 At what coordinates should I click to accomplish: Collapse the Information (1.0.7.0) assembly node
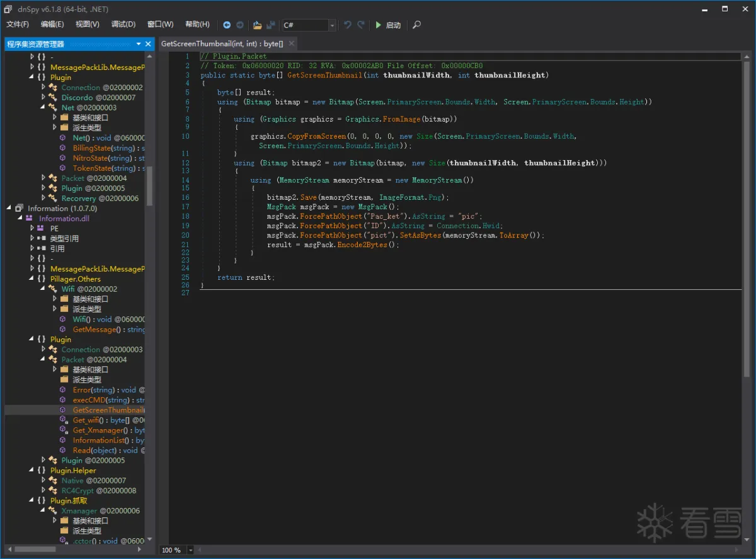(x=10, y=209)
